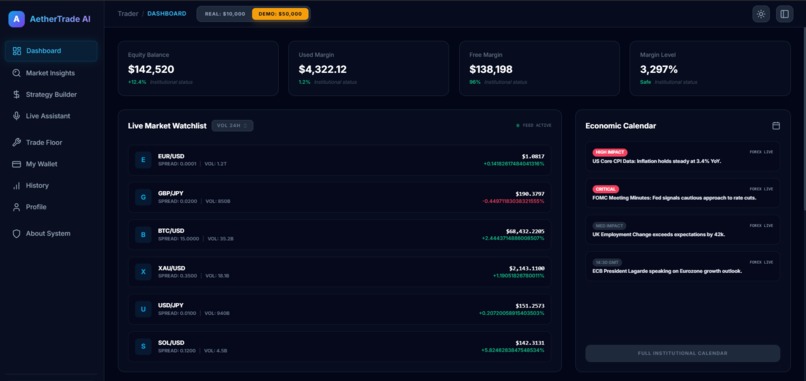Open the VOL 24H dropdown
The height and width of the screenshot is (381, 806).
[x=232, y=125]
